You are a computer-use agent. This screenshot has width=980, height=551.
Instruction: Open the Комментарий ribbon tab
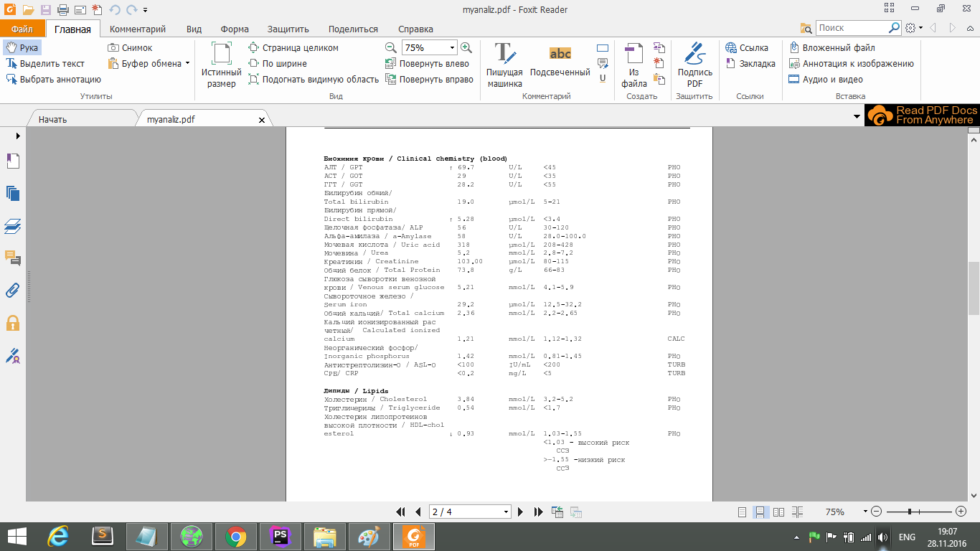click(x=138, y=29)
